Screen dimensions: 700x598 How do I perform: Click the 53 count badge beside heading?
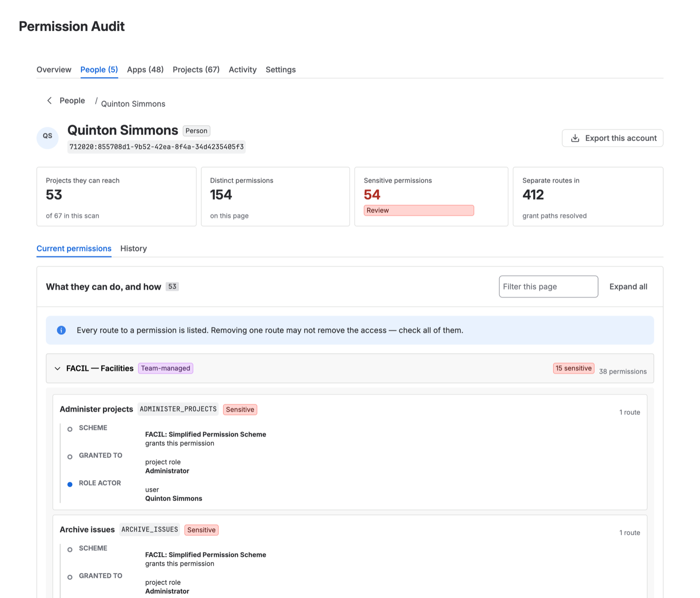[172, 287]
